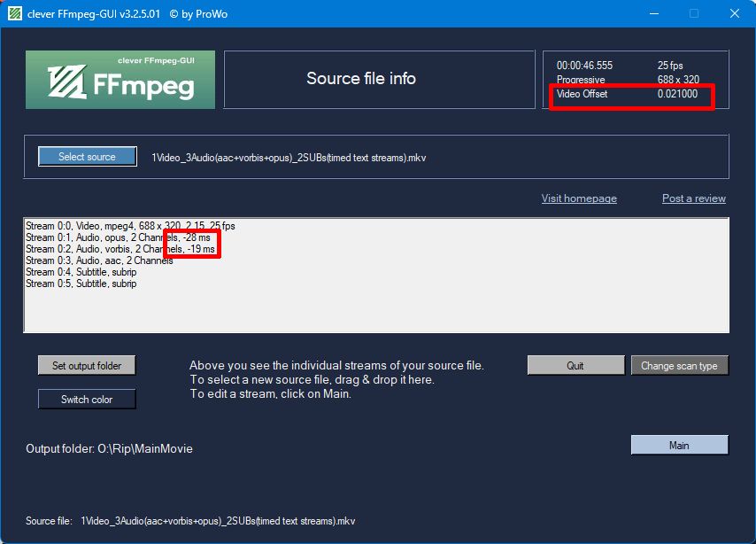Open the Visit homepage link
Screen dimensions: 756x544
pyautogui.click(x=579, y=198)
